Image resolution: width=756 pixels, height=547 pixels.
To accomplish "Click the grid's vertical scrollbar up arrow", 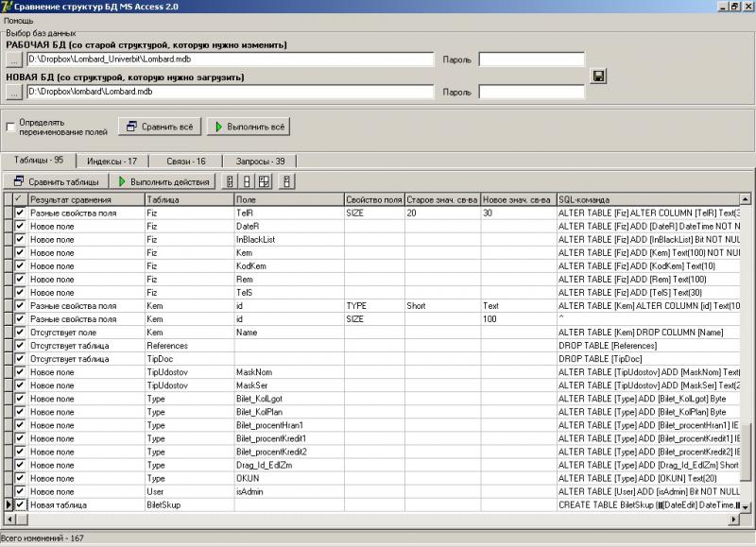I will click(746, 199).
